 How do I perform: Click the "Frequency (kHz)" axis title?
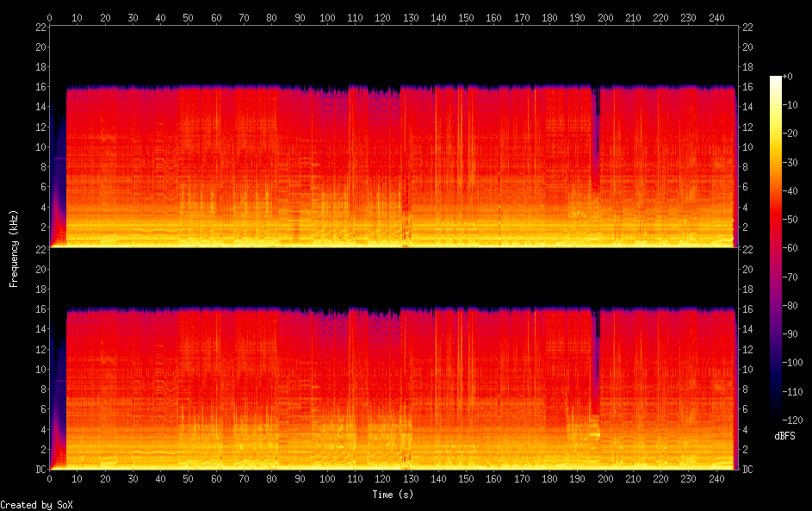click(x=14, y=249)
